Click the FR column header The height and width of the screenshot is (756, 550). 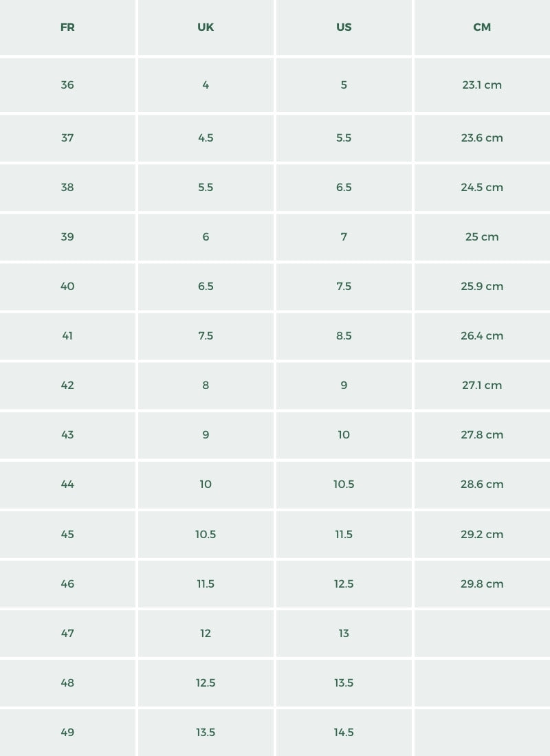67,27
